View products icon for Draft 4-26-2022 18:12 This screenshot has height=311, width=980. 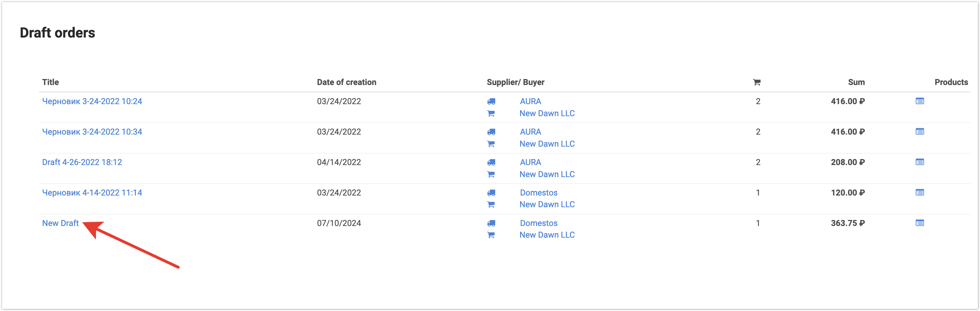(919, 162)
